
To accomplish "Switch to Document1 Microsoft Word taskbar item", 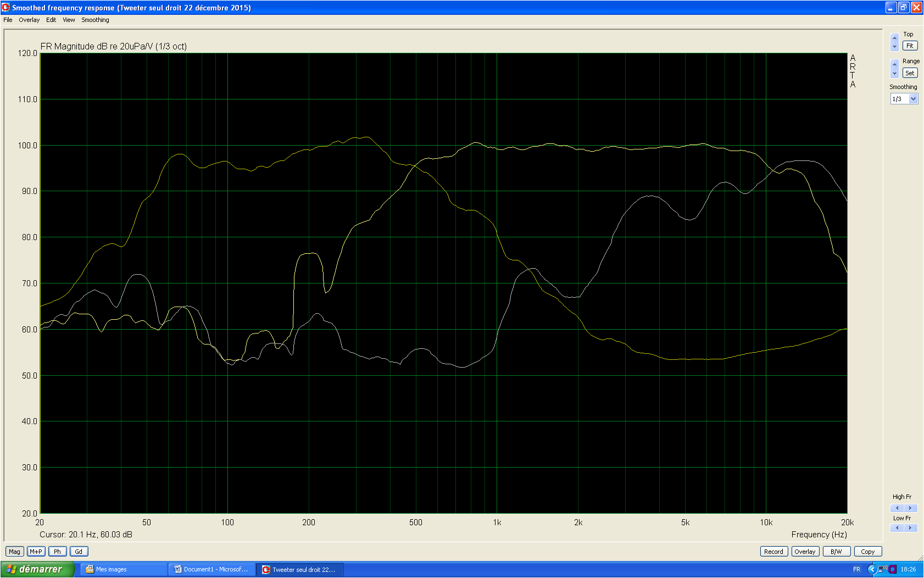I will tap(212, 570).
